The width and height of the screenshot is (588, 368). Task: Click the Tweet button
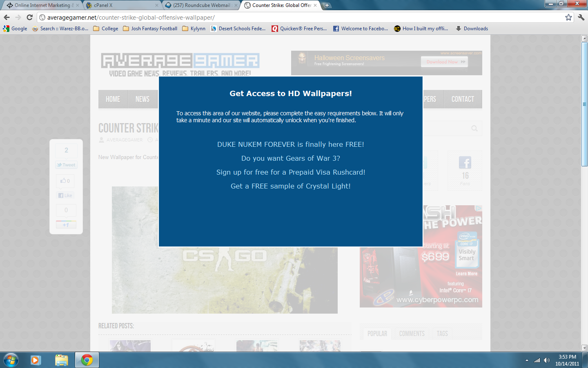pos(66,165)
